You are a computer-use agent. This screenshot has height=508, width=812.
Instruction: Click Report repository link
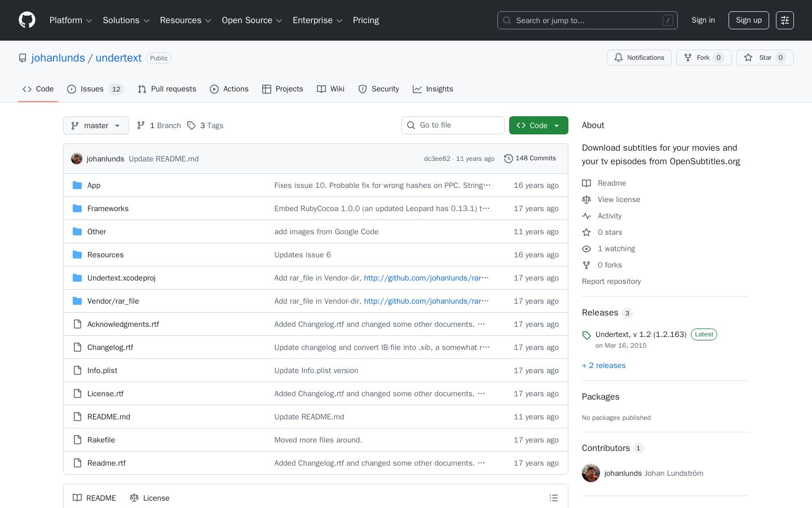point(611,282)
